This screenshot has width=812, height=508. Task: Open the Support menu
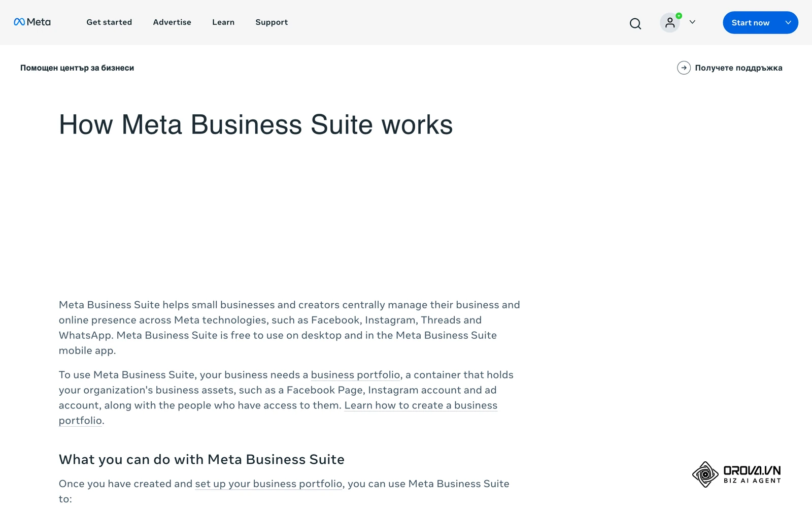pos(272,22)
